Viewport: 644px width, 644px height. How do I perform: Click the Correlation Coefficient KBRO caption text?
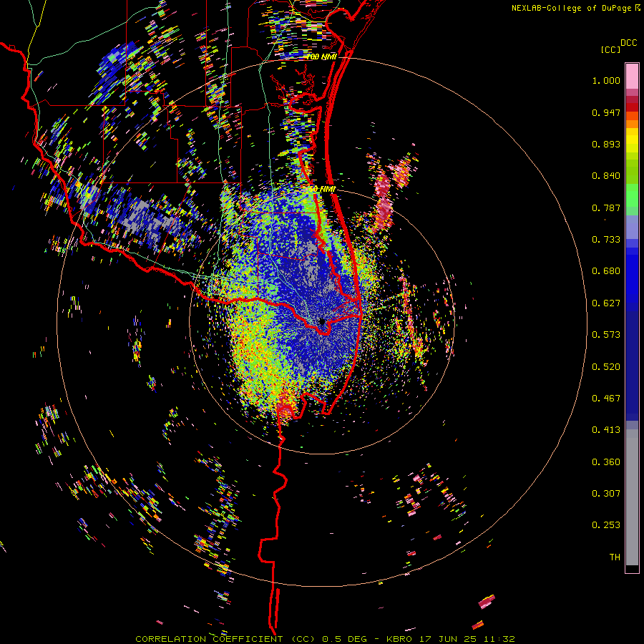pos(325,639)
